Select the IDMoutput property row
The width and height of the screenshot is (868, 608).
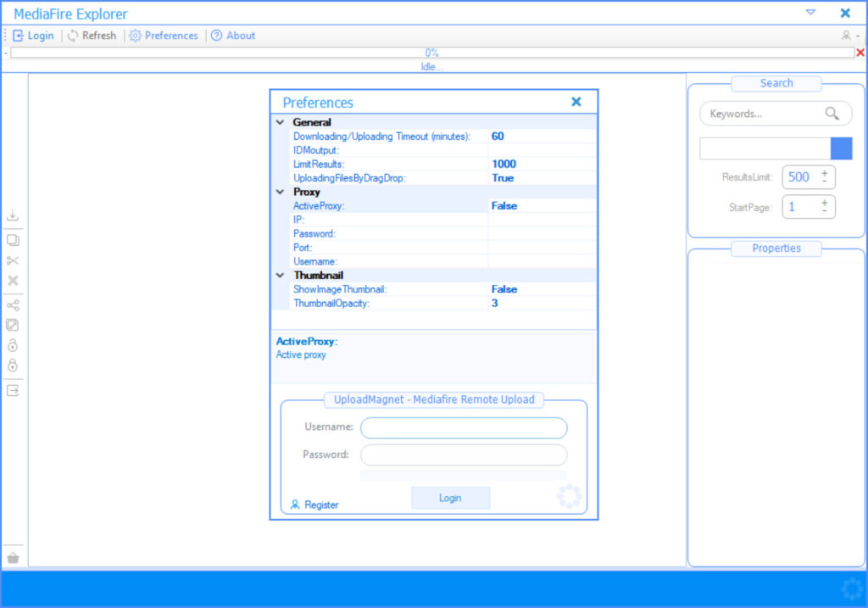click(444, 150)
